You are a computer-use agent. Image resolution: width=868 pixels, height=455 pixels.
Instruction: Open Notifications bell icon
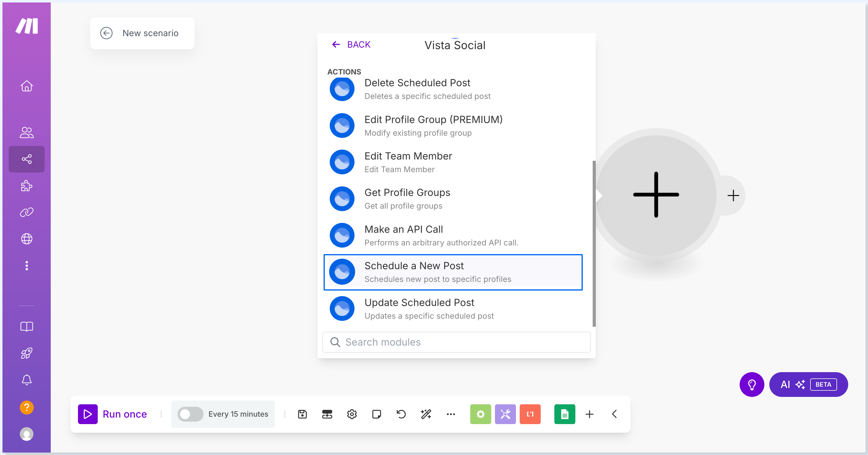(x=27, y=380)
